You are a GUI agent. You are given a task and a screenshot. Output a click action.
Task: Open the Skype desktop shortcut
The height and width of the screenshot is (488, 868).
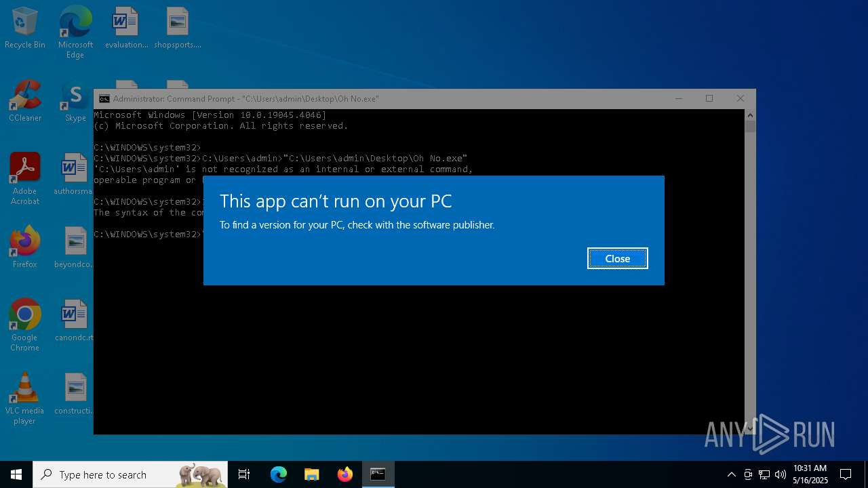pos(75,101)
